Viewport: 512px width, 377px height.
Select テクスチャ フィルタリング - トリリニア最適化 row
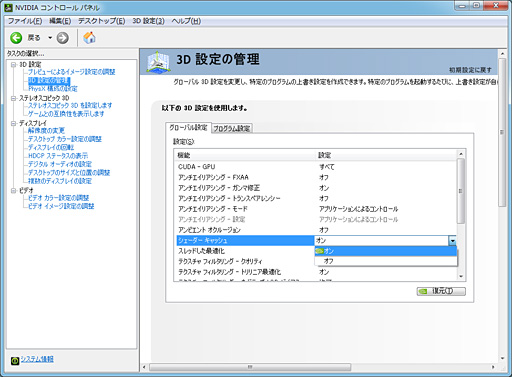pyautogui.click(x=316, y=272)
